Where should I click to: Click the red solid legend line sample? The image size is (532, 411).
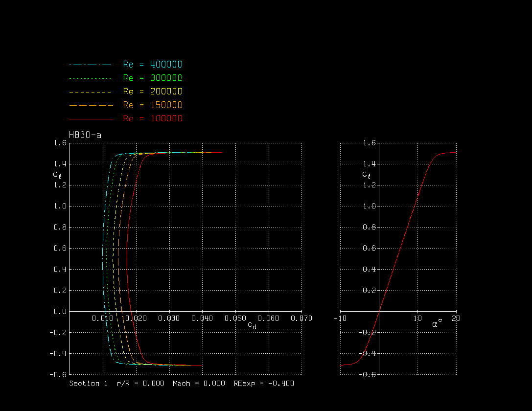91,119
